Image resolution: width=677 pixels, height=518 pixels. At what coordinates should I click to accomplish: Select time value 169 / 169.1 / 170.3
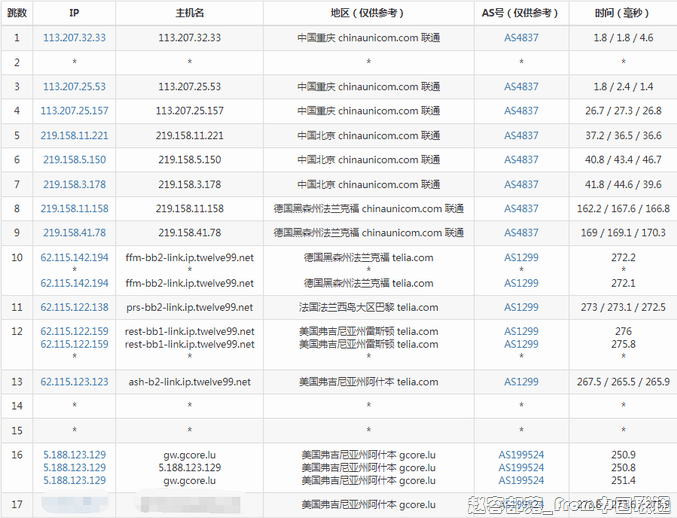[623, 233]
